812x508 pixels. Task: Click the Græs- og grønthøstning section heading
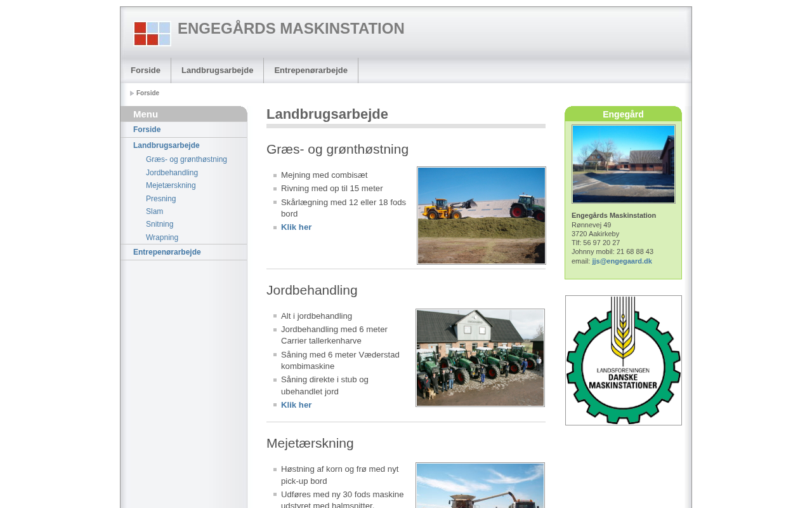coord(337,149)
